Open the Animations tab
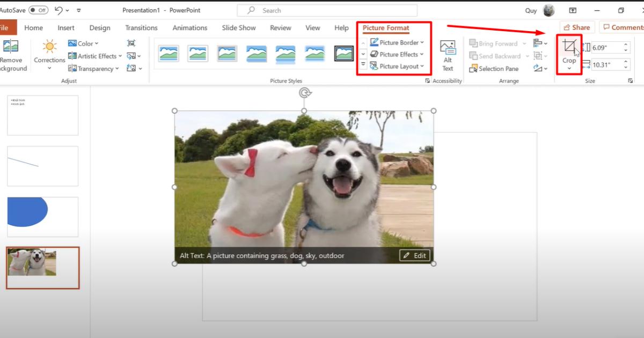This screenshot has width=644, height=338. [x=189, y=28]
